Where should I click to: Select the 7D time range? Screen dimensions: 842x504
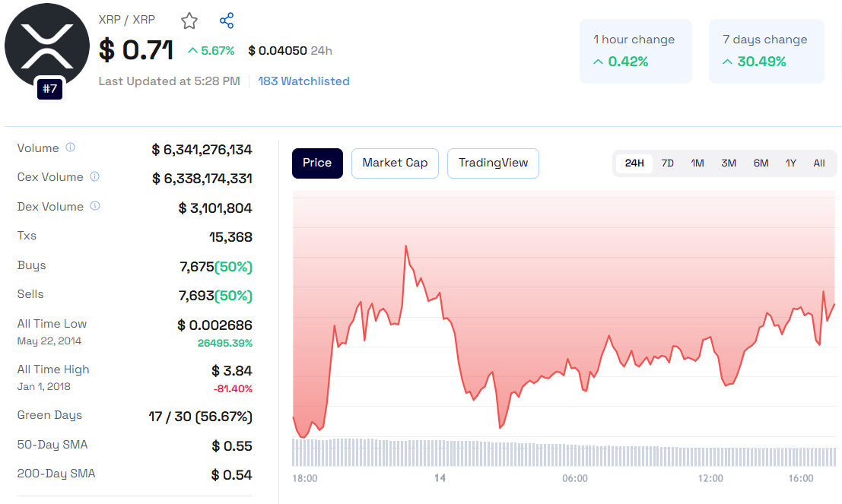(x=668, y=163)
